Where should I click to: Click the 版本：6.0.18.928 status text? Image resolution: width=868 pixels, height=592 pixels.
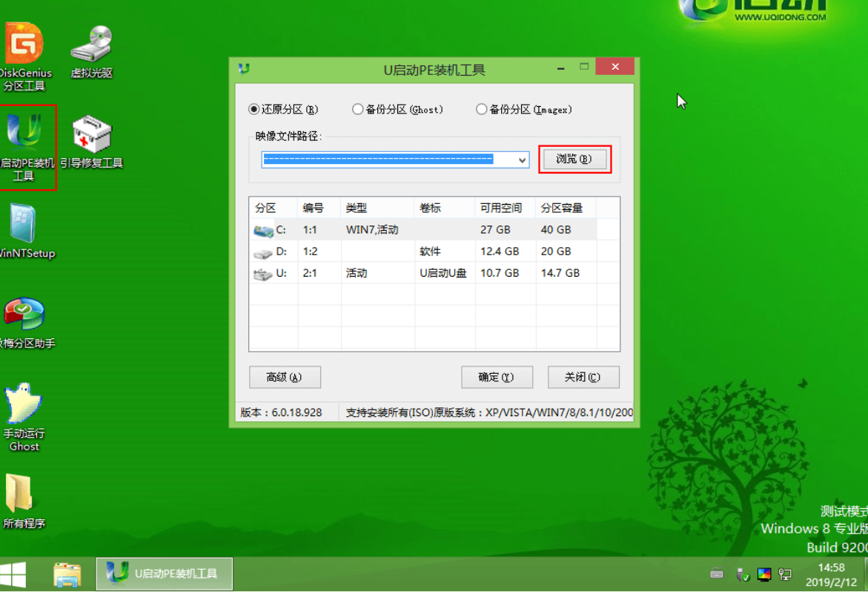click(281, 412)
